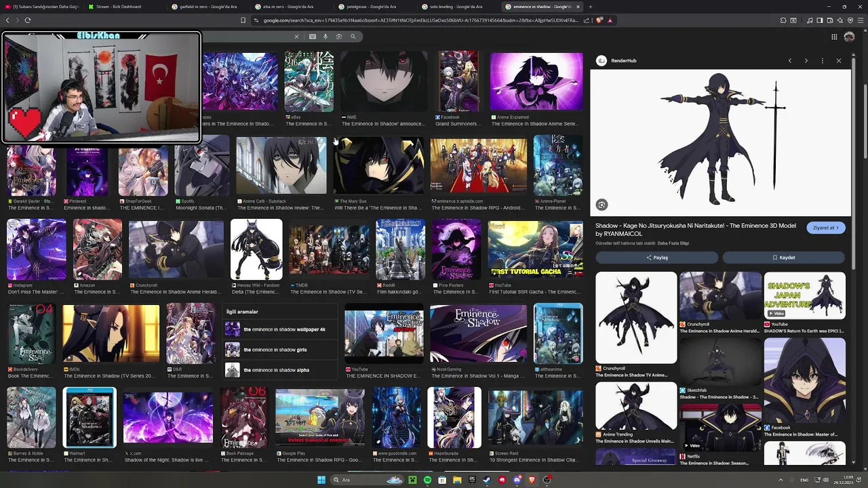Screen dimensions: 868x488
Task: Click the browser address bar URL
Action: tap(420, 20)
